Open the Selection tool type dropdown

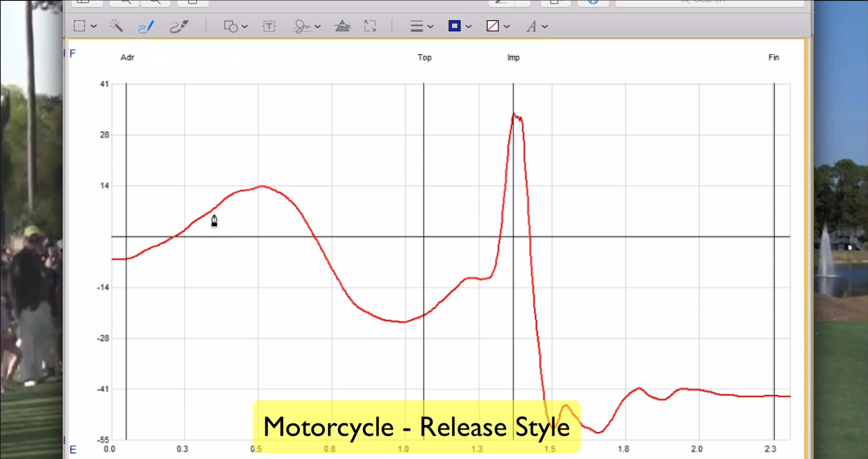pyautogui.click(x=94, y=26)
